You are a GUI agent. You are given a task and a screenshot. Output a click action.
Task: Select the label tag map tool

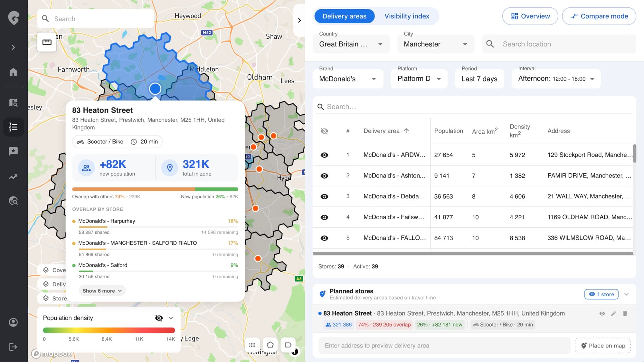click(x=288, y=345)
